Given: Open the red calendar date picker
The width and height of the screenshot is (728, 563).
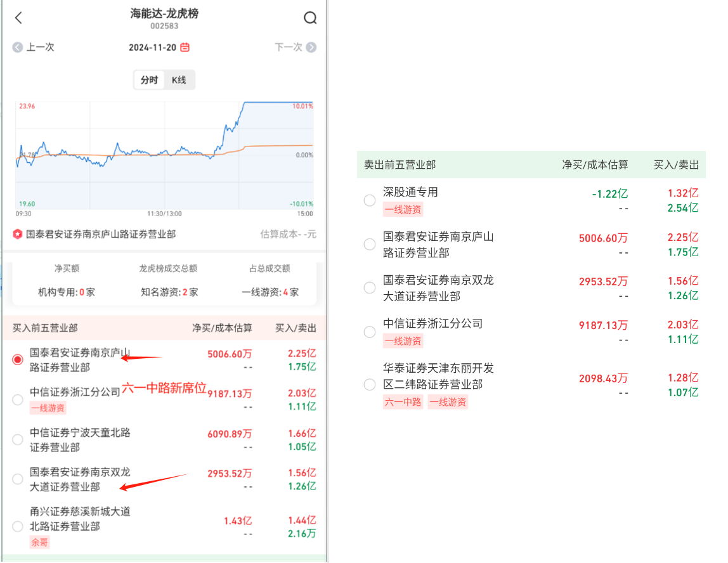Looking at the screenshot, I should pyautogui.click(x=185, y=47).
